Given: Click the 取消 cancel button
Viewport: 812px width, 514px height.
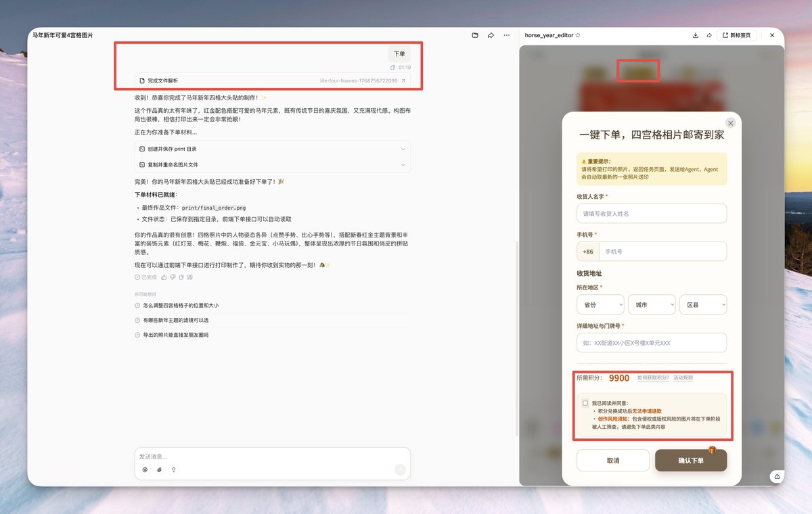Looking at the screenshot, I should [613, 461].
